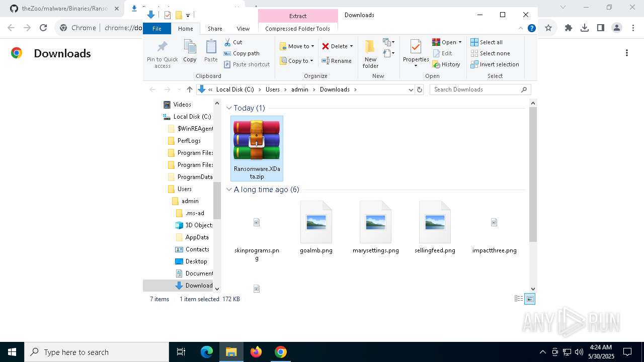Open the Compressed Folder Tools tab
Image resolution: width=644 pixels, height=362 pixels.
[297, 29]
